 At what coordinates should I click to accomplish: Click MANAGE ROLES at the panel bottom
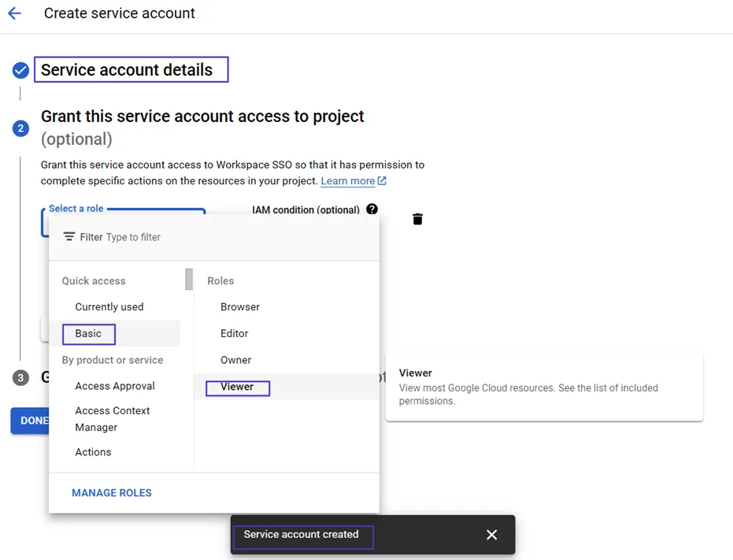pyautogui.click(x=111, y=492)
